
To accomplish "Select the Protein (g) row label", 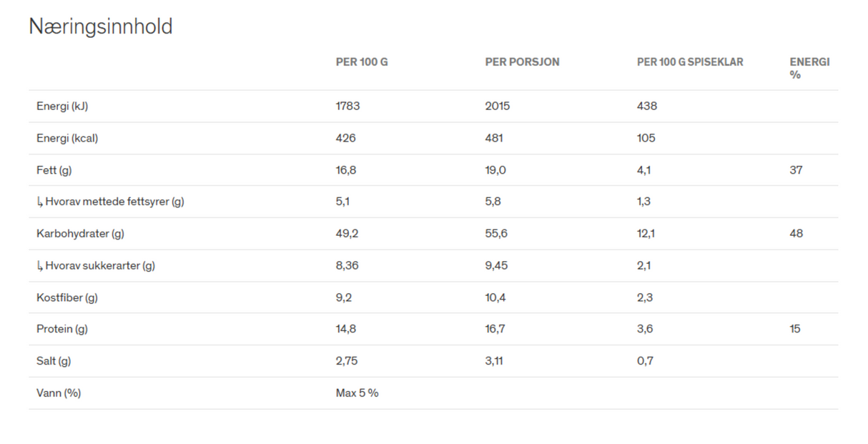I will click(x=62, y=329).
